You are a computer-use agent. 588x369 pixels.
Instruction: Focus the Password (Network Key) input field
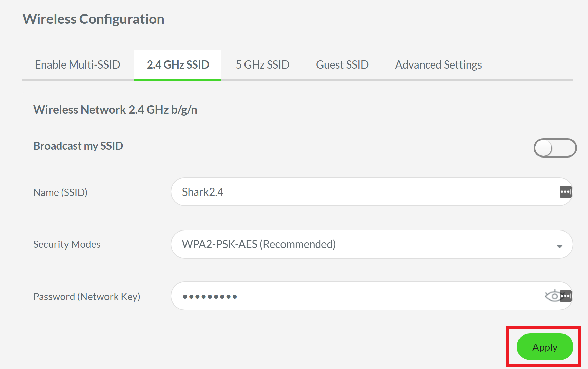(356, 296)
